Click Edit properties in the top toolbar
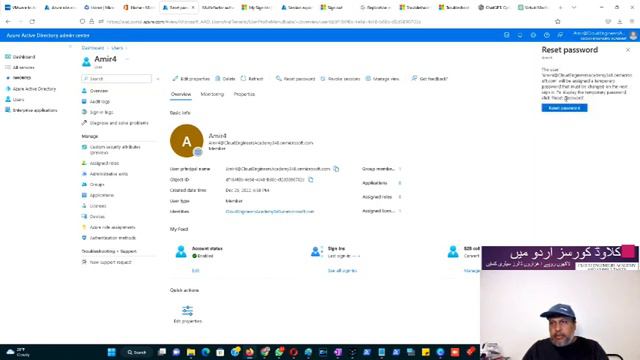This screenshot has height=360, width=640. click(x=191, y=78)
